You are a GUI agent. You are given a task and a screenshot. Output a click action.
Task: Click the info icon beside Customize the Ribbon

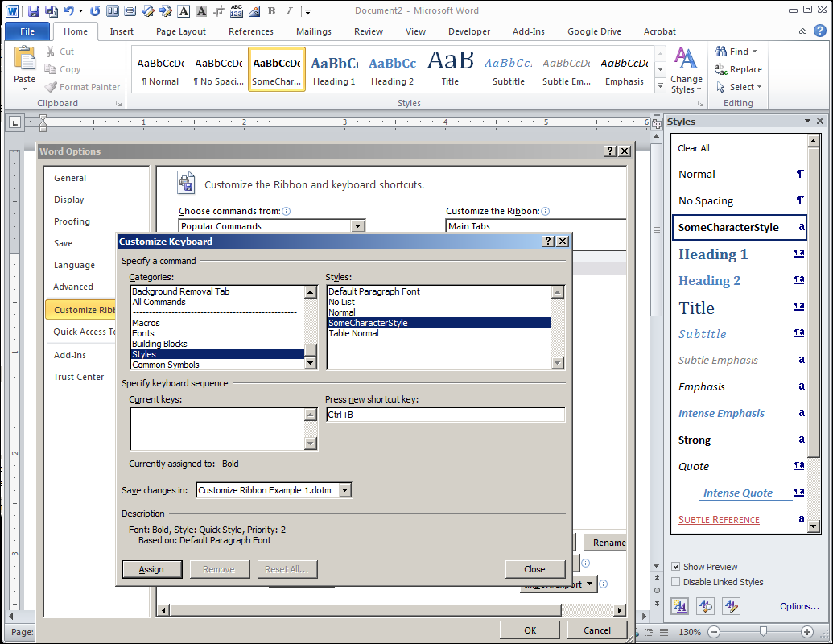545,211
